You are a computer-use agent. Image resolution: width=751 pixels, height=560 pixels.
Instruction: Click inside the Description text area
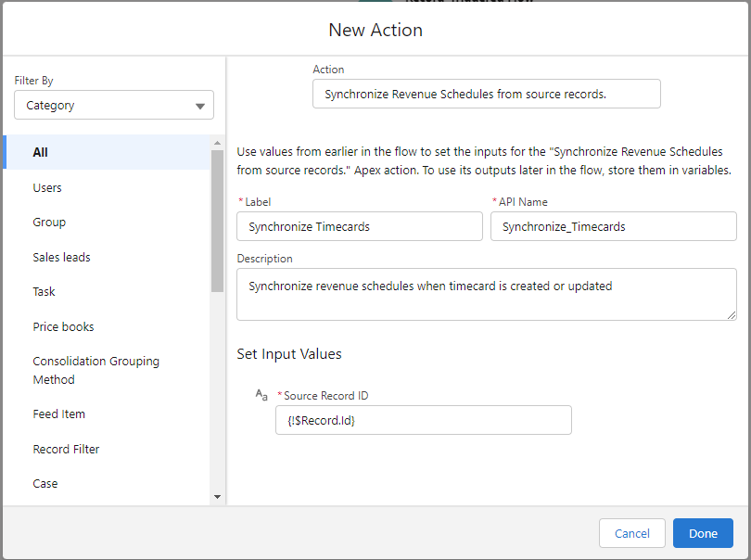point(486,295)
